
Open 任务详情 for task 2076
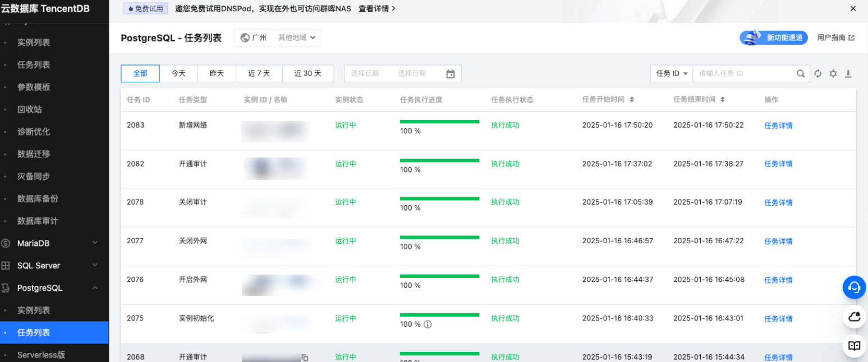(778, 280)
